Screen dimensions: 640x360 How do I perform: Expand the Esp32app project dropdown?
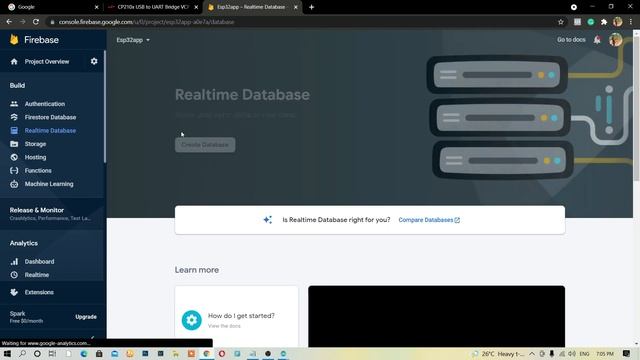[x=133, y=40]
